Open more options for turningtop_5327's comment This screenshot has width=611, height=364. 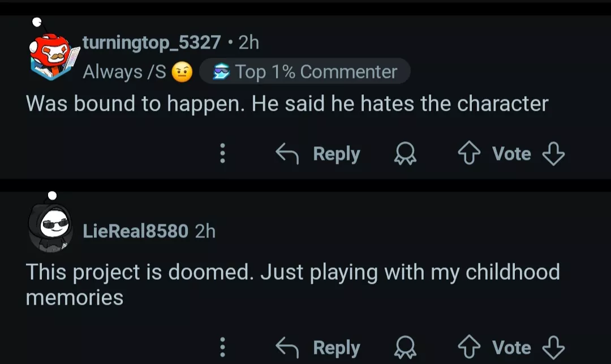pyautogui.click(x=222, y=154)
